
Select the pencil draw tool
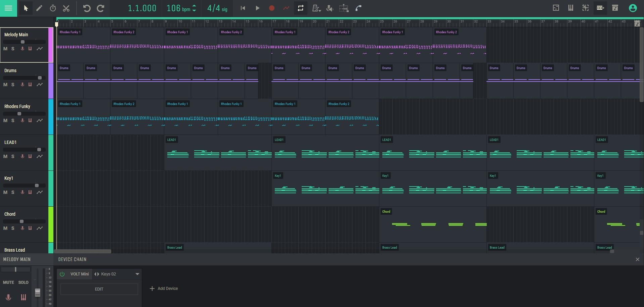coord(39,8)
